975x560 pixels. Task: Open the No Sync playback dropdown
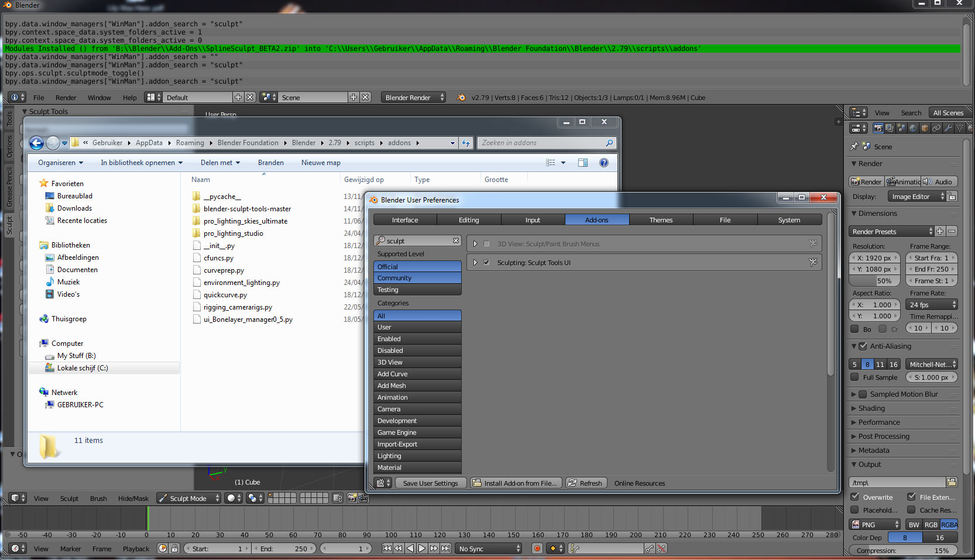point(489,548)
